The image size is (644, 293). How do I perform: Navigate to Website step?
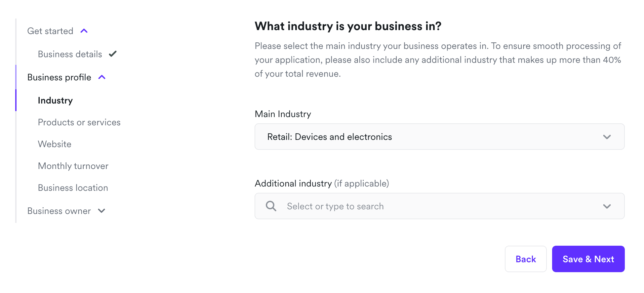55,144
